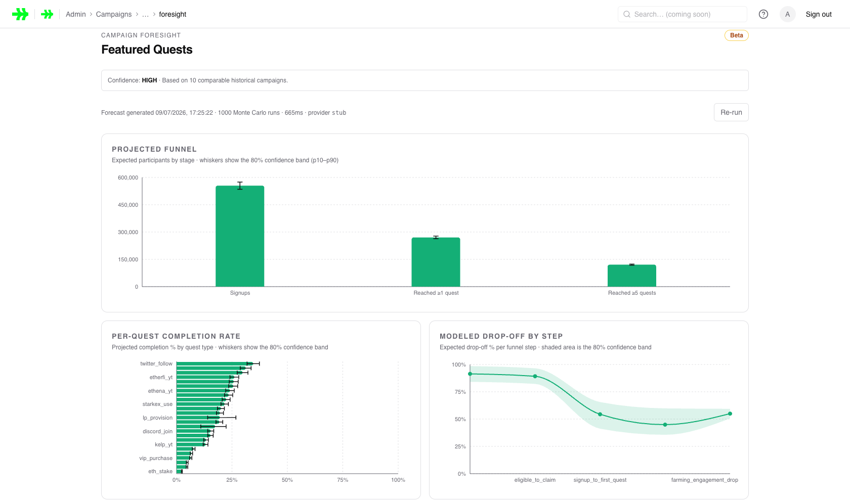Click the ethena_yt axis label
850x504 pixels.
tap(160, 391)
